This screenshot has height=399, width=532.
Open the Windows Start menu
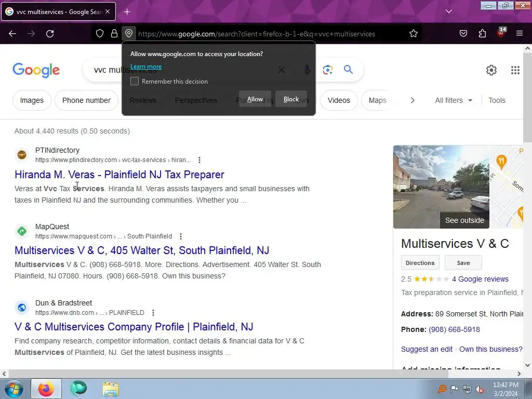tap(14, 389)
